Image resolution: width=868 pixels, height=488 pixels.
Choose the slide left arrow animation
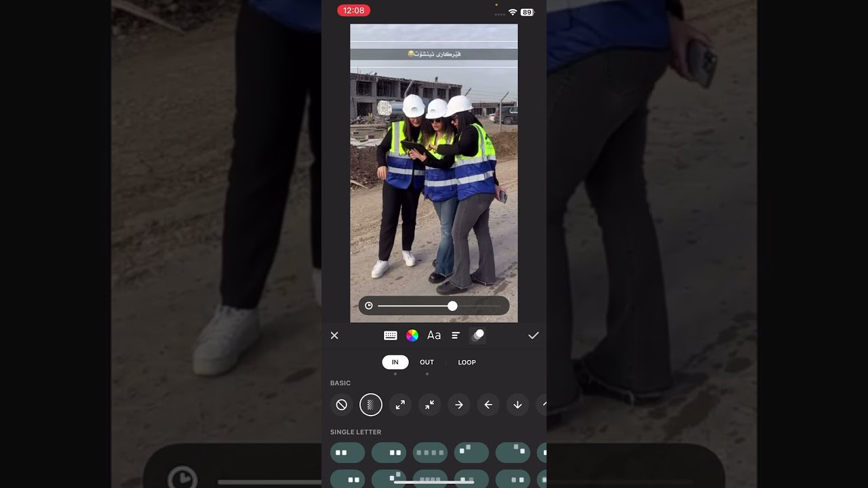click(488, 405)
